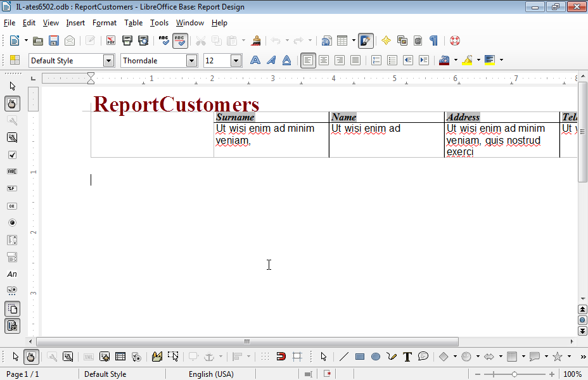
Task: Insert a table from the toolbar
Action: (342, 41)
